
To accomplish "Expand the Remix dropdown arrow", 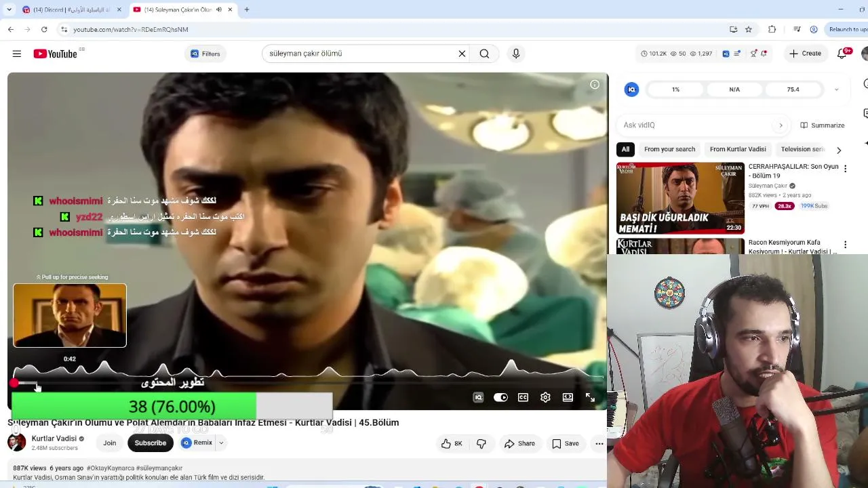I will [220, 443].
